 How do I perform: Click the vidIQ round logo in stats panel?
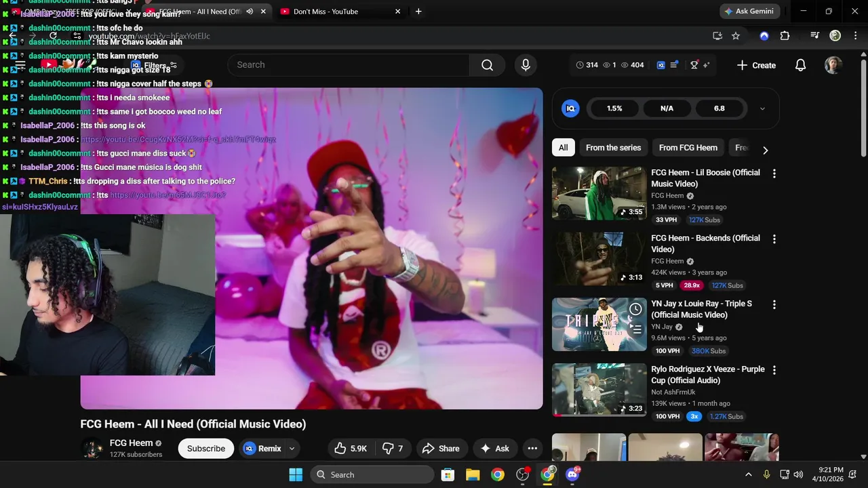[x=571, y=108]
